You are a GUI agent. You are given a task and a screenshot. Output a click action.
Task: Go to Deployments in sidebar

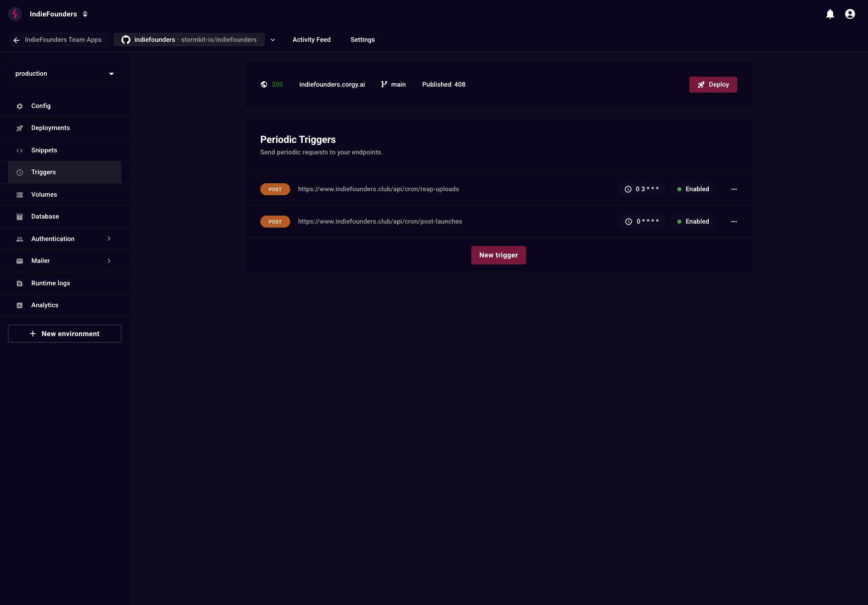[x=65, y=128]
